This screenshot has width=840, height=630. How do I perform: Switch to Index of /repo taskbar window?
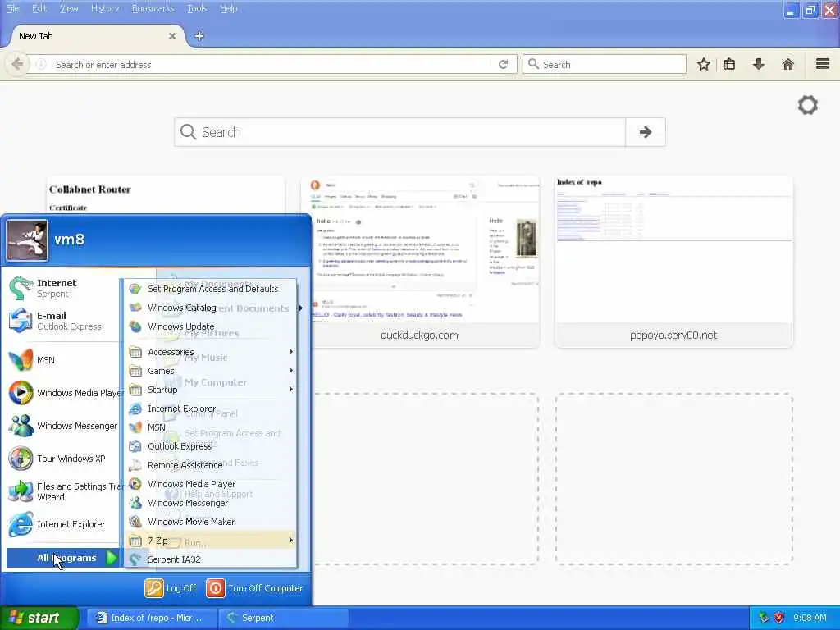(152, 618)
